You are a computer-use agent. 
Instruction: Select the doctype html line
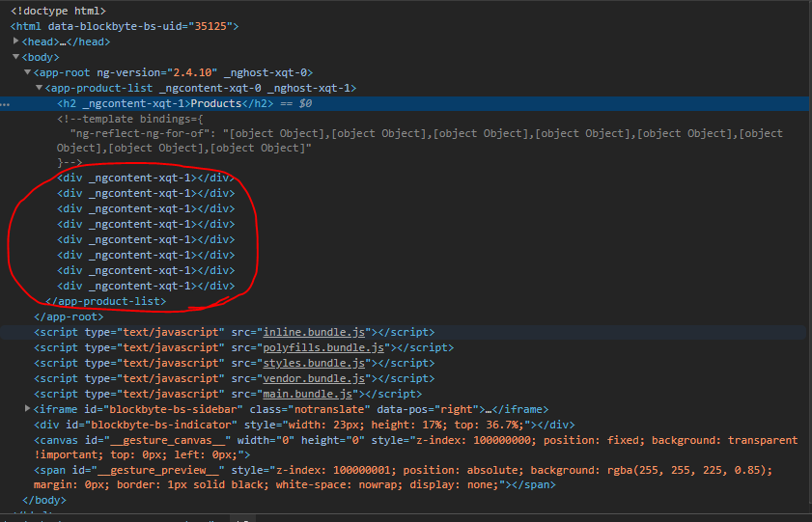tap(58, 11)
